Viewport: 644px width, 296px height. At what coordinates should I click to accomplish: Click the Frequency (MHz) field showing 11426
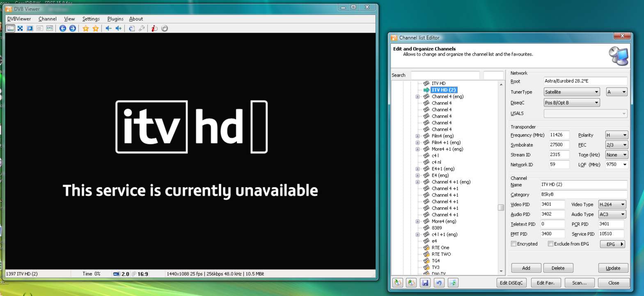tap(559, 135)
